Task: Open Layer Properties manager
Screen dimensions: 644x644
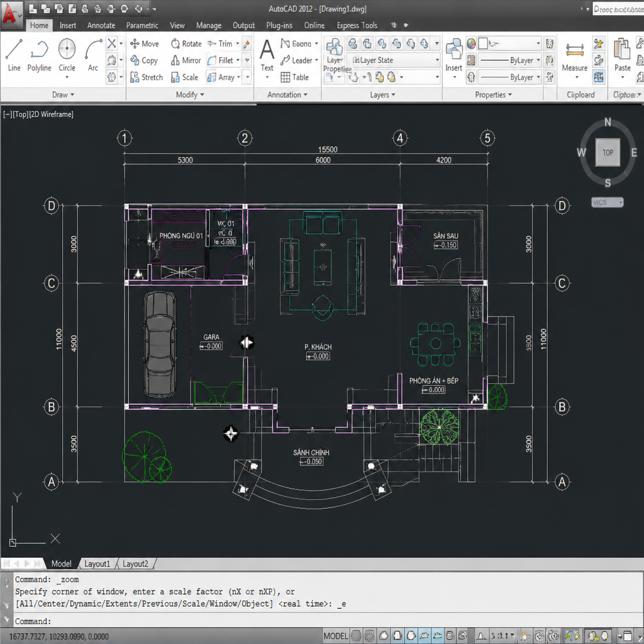Action: point(335,55)
